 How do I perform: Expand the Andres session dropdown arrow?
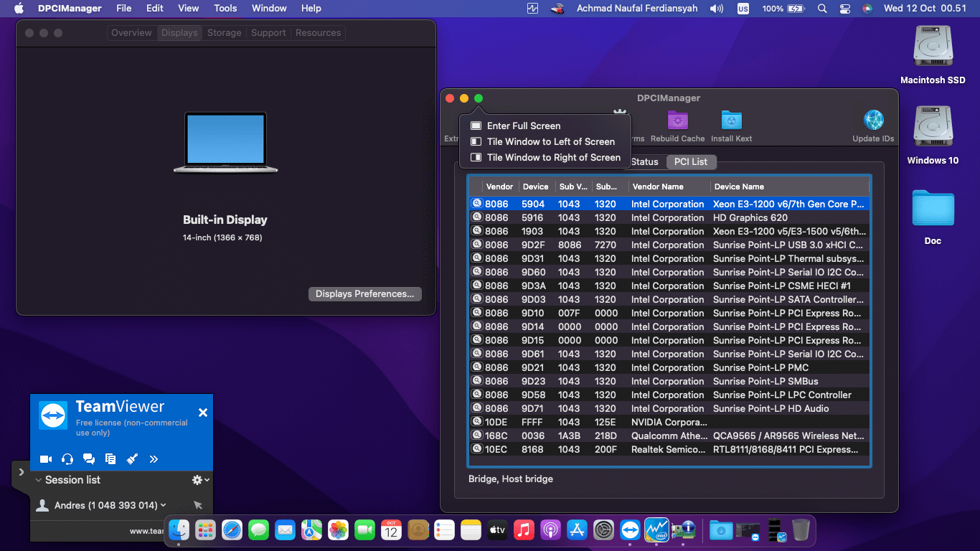164,505
